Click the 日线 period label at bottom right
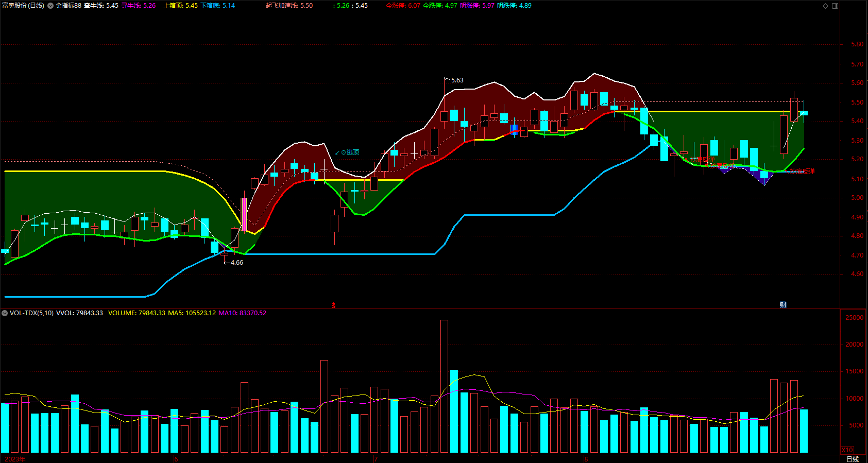The image size is (868, 463). coord(853,459)
